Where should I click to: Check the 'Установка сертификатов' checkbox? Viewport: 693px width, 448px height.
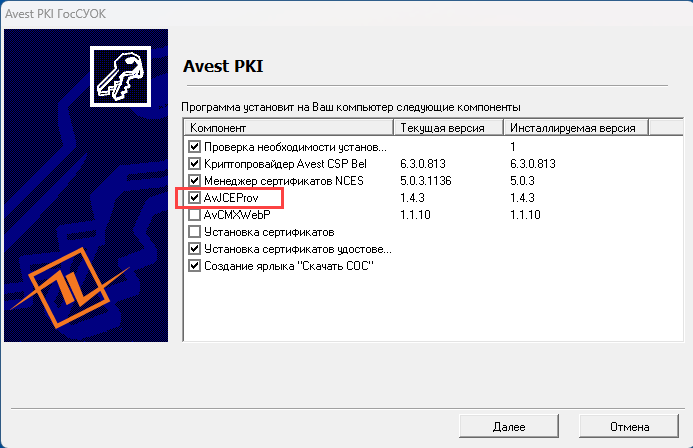[x=194, y=232]
